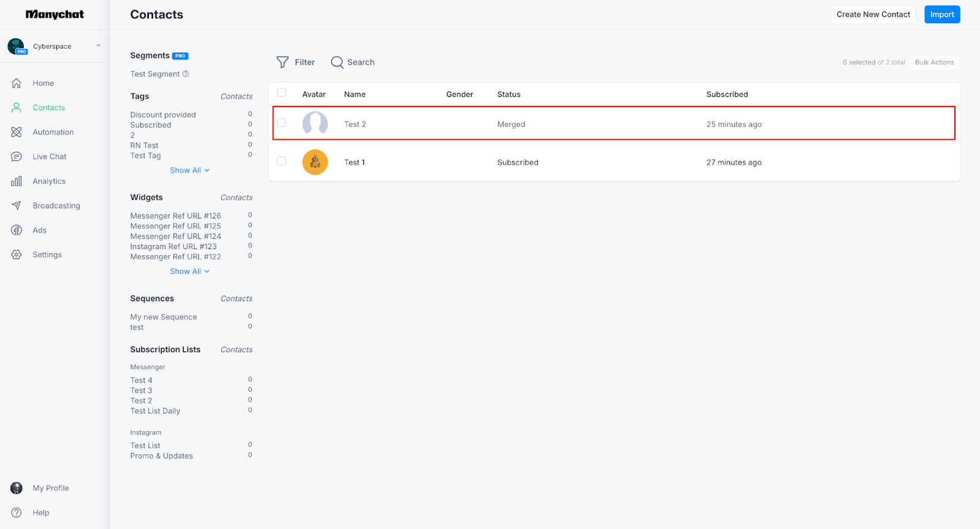Click the Create New Contact button
Viewport: 980px width, 529px height.
[x=873, y=15]
